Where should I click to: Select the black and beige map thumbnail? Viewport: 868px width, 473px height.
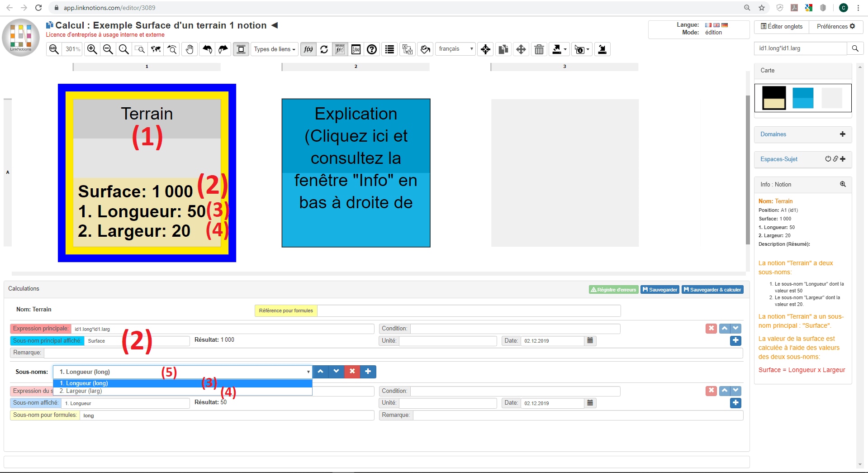click(774, 98)
